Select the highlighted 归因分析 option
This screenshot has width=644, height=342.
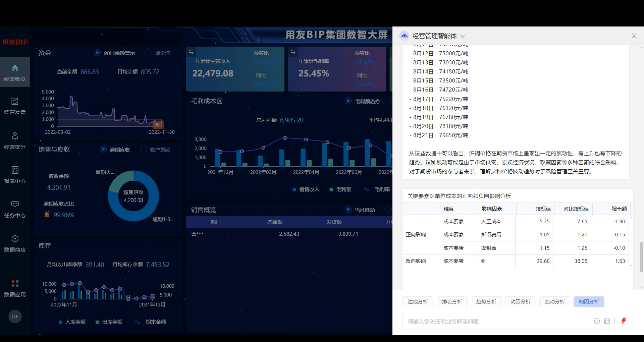pyautogui.click(x=589, y=301)
